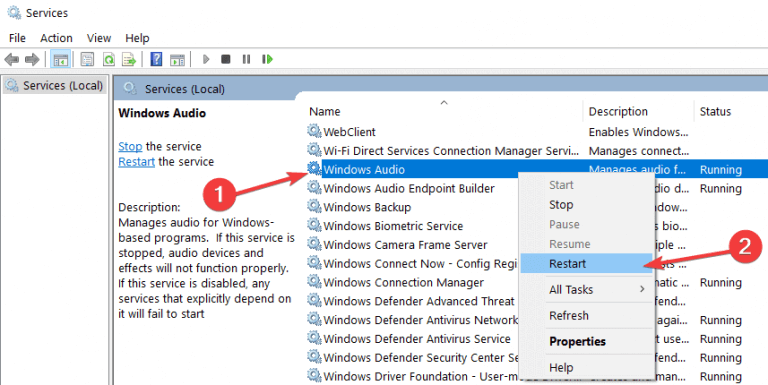Click the Export List toolbar icon
This screenshot has height=385, width=768.
tap(129, 60)
